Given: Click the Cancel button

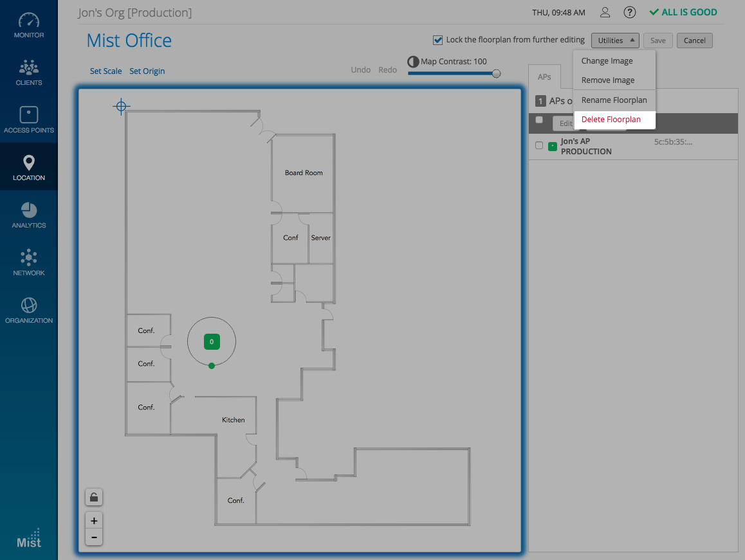Looking at the screenshot, I should [x=694, y=41].
